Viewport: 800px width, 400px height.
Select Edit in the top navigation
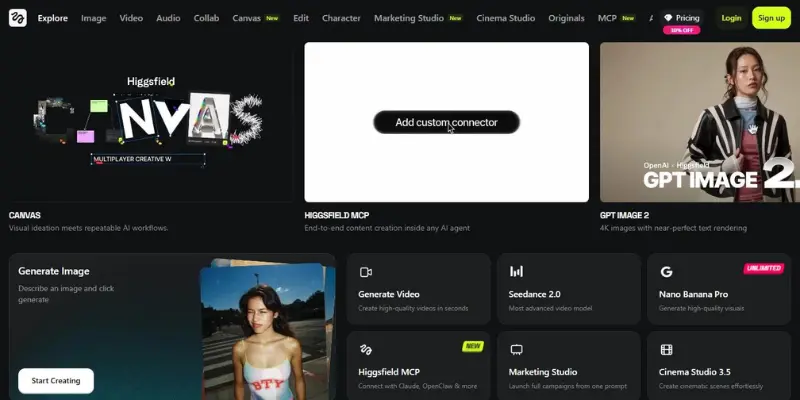(x=301, y=18)
